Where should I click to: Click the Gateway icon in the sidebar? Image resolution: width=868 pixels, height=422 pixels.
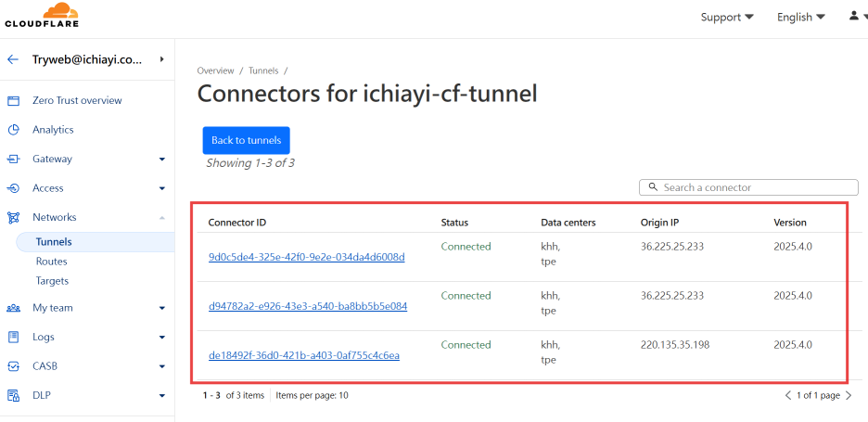[13, 160]
